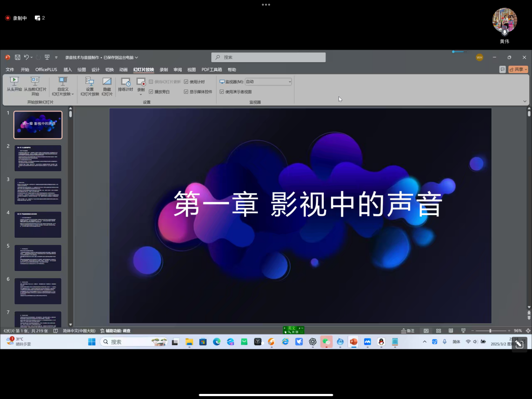Select slide 3 thumbnail in panel
Viewport: 532px width, 399px height.
pyautogui.click(x=38, y=191)
